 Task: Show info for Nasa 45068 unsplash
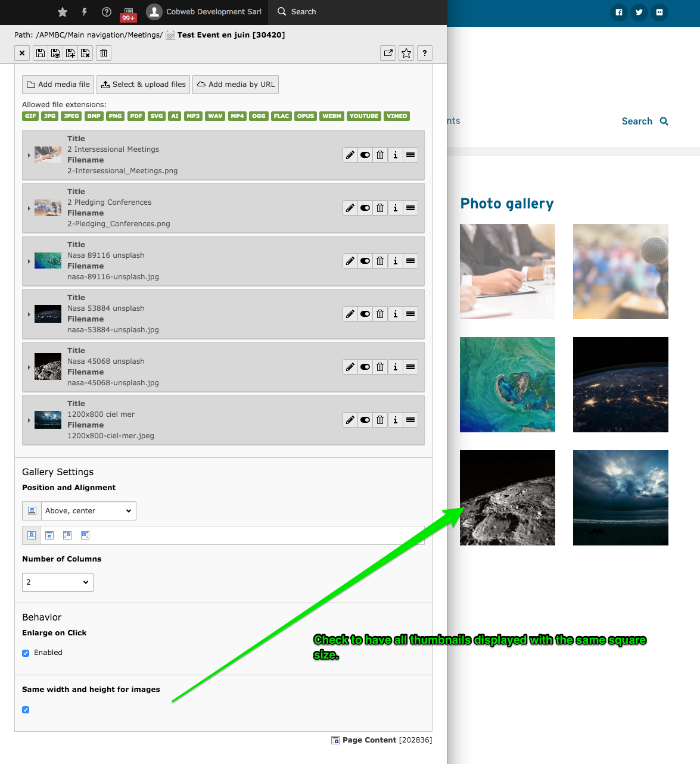point(396,367)
